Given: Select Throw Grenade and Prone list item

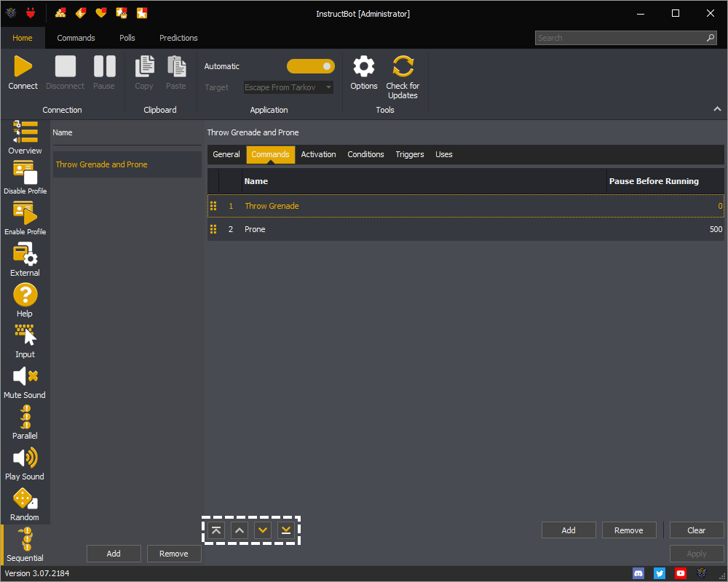Looking at the screenshot, I should [x=127, y=164].
